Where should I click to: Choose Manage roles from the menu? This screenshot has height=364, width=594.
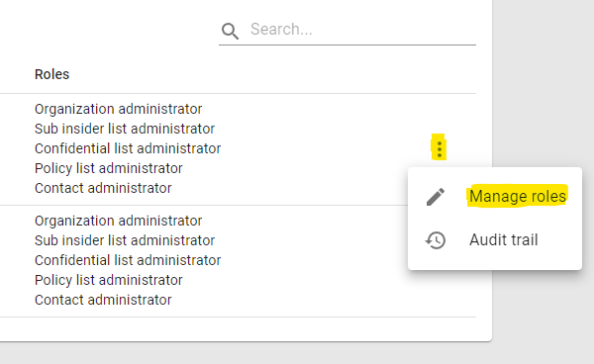(518, 197)
